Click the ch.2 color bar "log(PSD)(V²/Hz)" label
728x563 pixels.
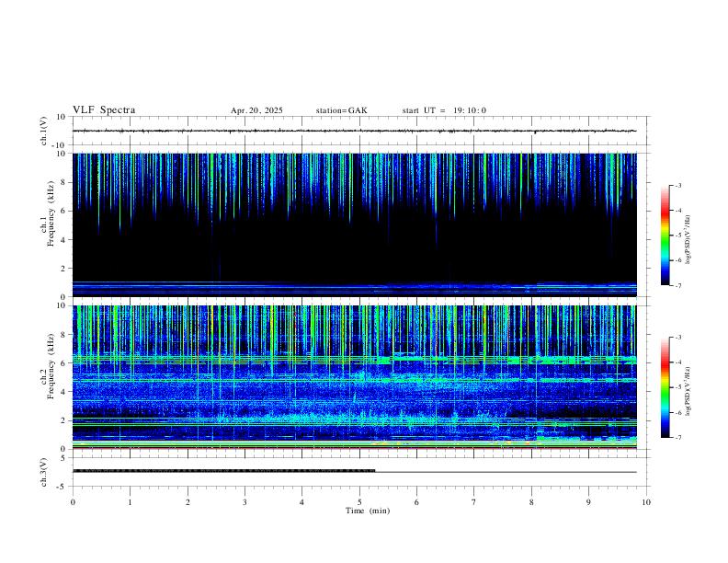pos(688,391)
